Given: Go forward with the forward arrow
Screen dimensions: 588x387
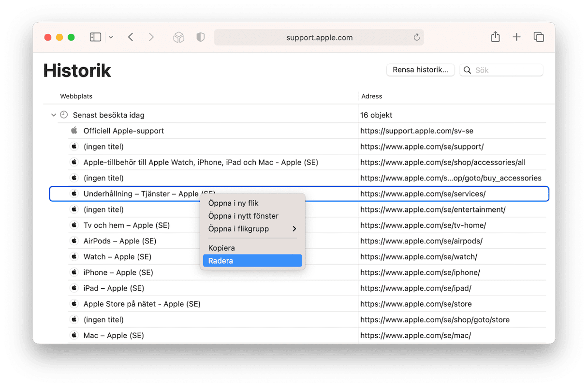Looking at the screenshot, I should click(x=151, y=37).
